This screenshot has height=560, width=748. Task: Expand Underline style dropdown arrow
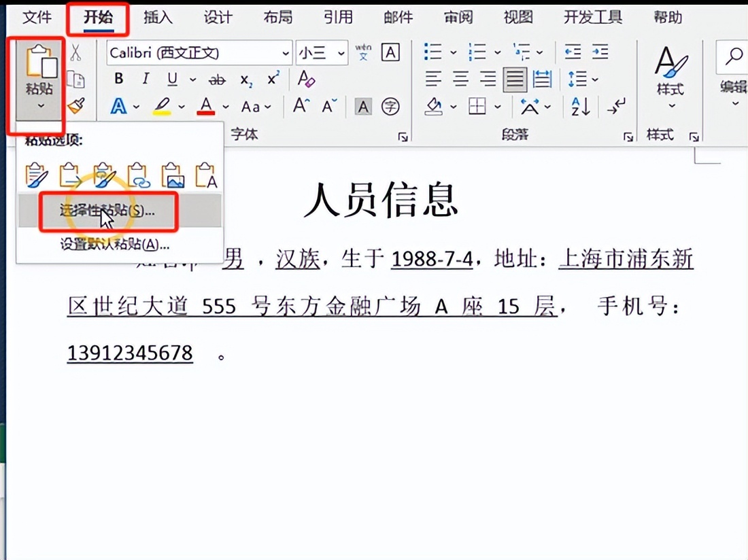tap(192, 80)
